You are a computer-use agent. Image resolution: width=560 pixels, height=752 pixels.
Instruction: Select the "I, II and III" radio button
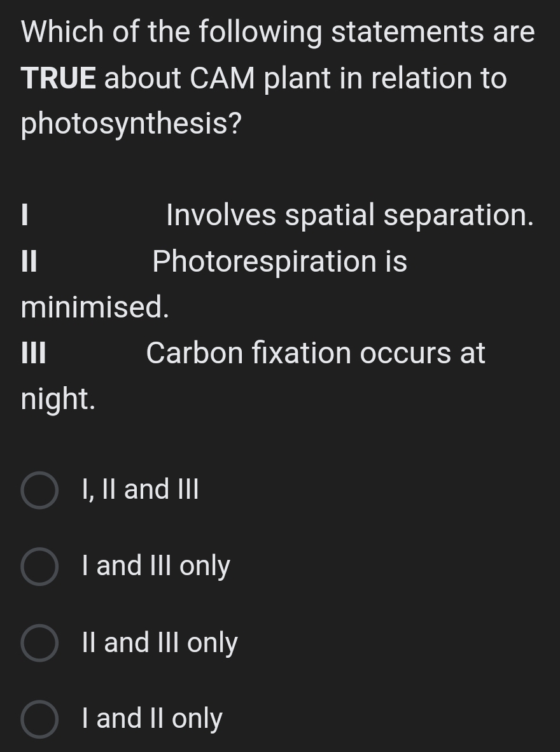coord(39,489)
